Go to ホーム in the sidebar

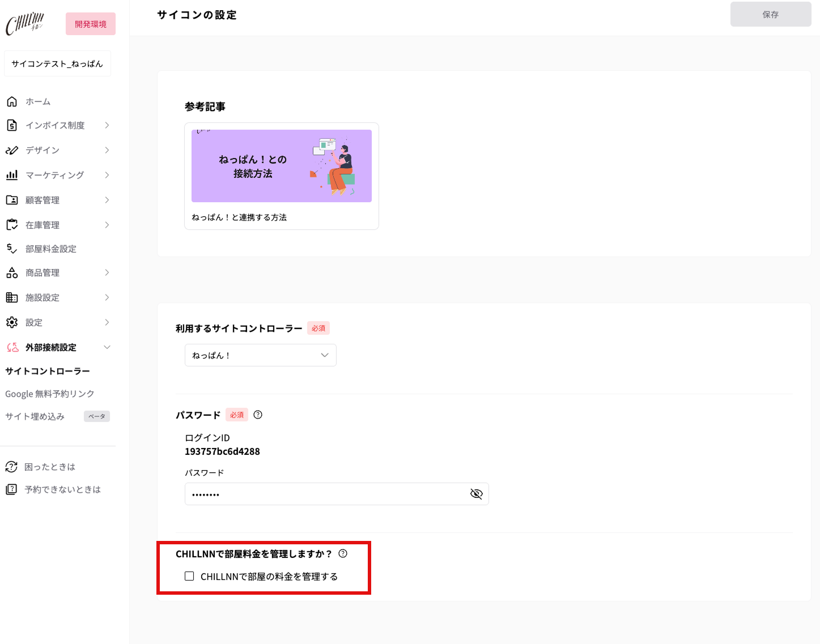click(38, 101)
